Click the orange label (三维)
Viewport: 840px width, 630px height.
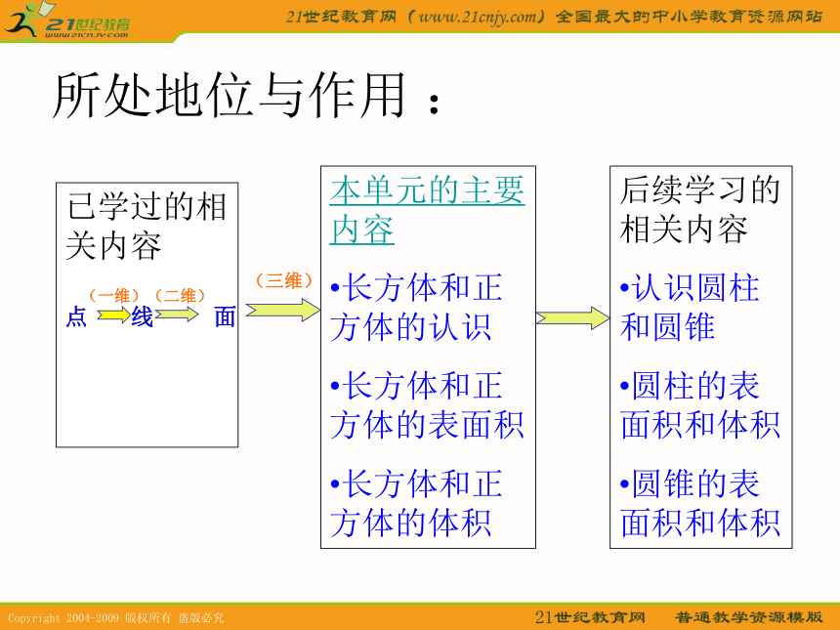pyautogui.click(x=284, y=280)
